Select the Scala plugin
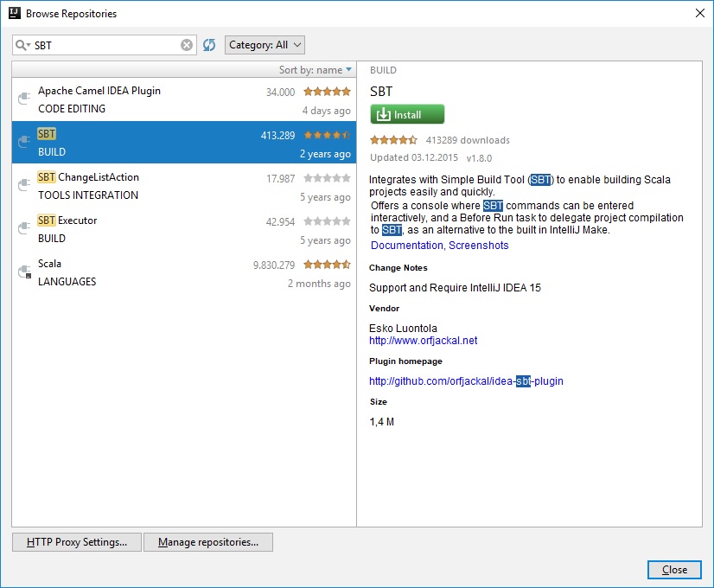 pos(184,272)
